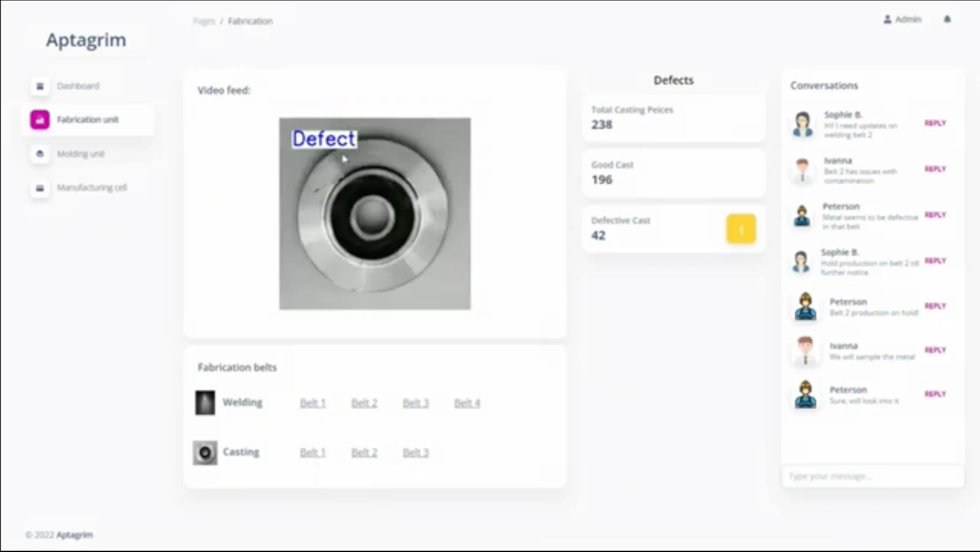Click the Pages breadcrumb link
Viewport: 980px width, 552px height.
(x=204, y=21)
